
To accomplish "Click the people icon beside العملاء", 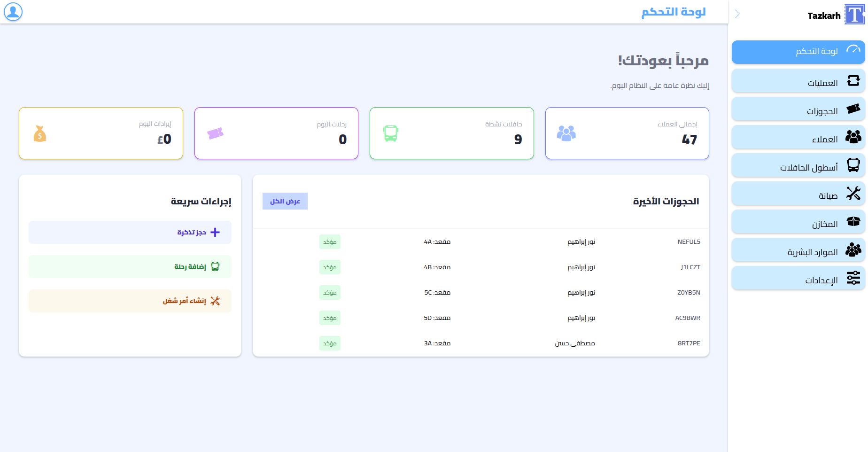I will pyautogui.click(x=853, y=137).
